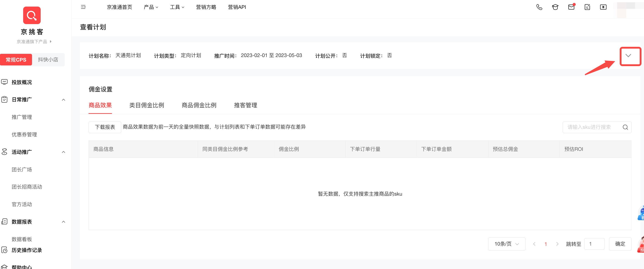Open 优惠券管理 in sidebar
Viewport: 644px width, 269px height.
24,134
